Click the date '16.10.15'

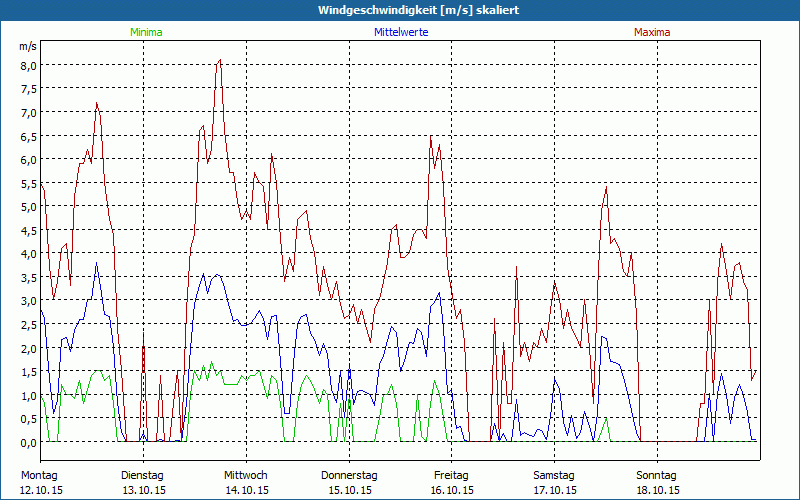(453, 490)
